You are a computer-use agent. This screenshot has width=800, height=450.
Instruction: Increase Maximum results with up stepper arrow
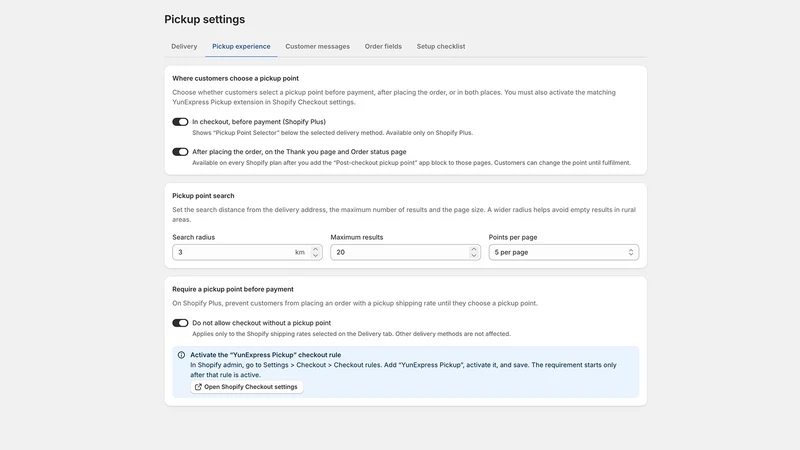point(473,249)
